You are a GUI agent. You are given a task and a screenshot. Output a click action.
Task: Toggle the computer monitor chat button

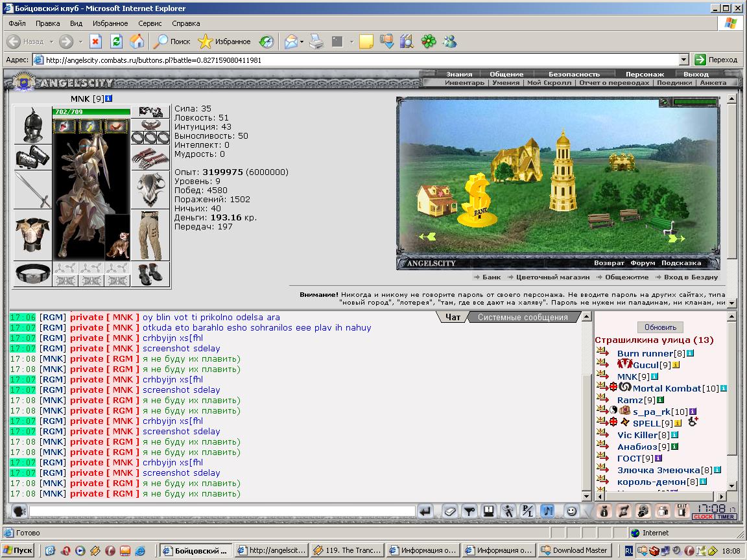pyautogui.click(x=488, y=511)
